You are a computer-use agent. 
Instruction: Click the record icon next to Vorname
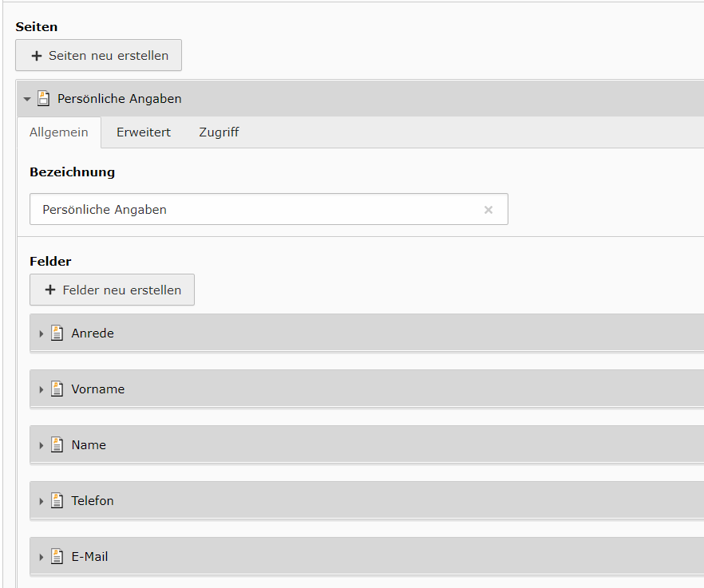57,389
